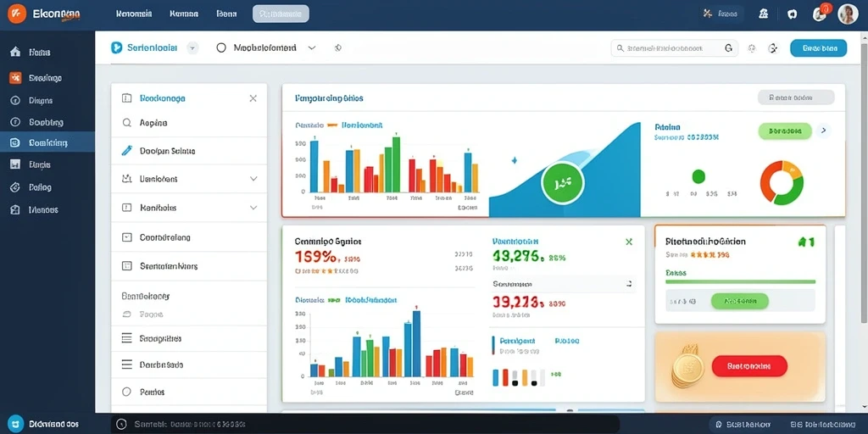Click the blue button at top right

tap(818, 48)
